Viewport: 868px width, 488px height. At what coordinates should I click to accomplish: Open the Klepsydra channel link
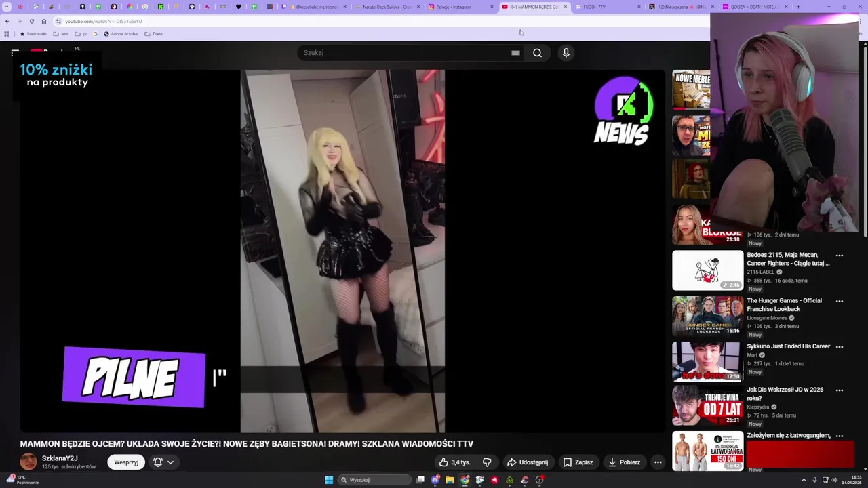tap(758, 407)
